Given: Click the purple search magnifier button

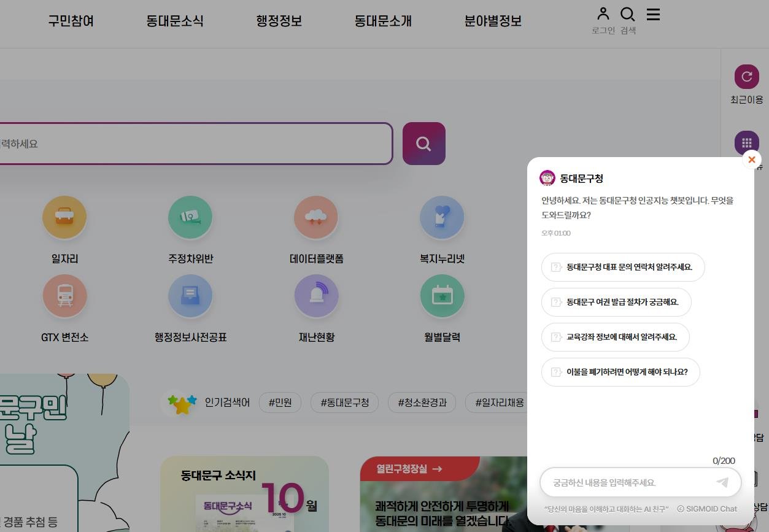Looking at the screenshot, I should coord(423,144).
